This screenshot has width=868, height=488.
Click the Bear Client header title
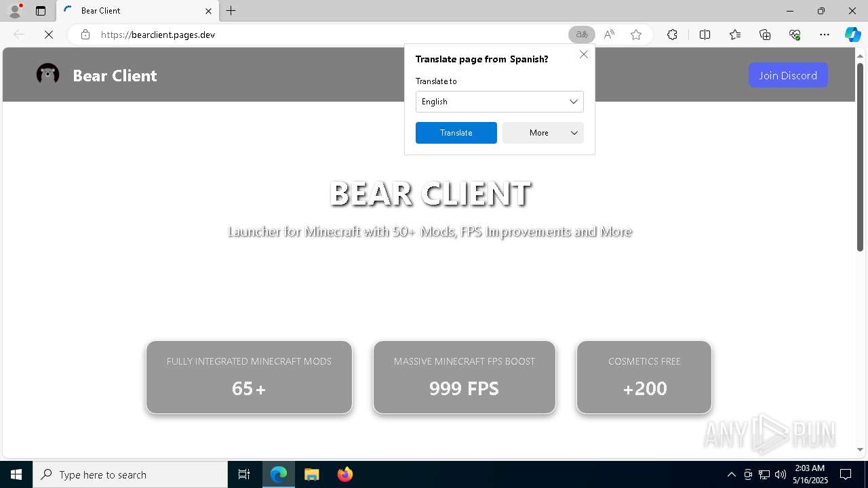[115, 75]
